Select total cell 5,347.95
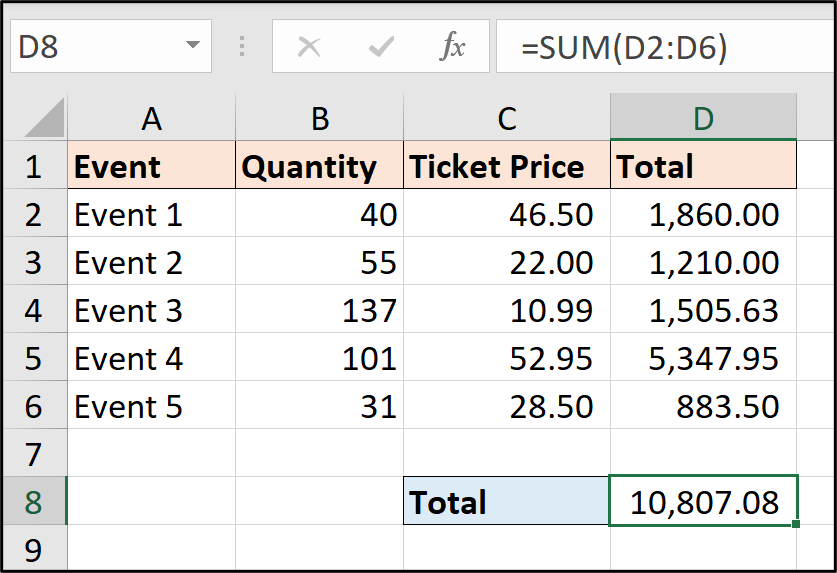The height and width of the screenshot is (573, 837). [703, 357]
